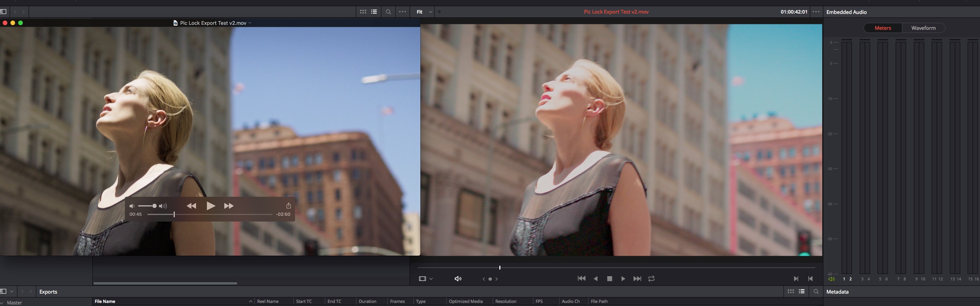
Task: Jump to previous marker arrow
Action: 483,279
